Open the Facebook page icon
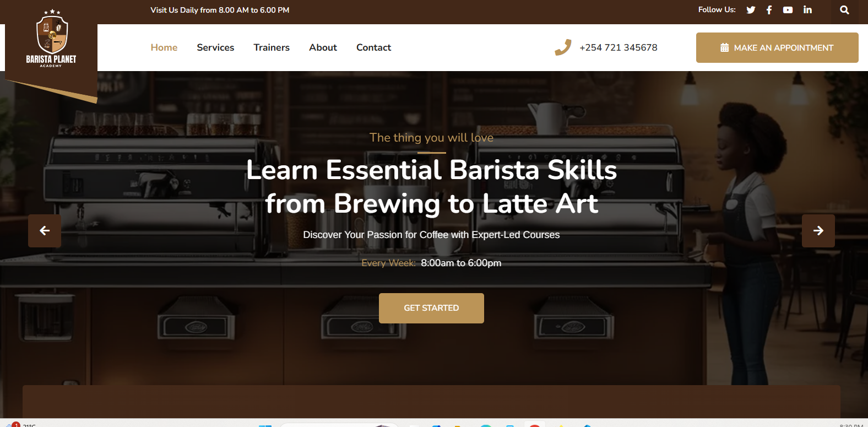The width and height of the screenshot is (868, 427). 769,10
